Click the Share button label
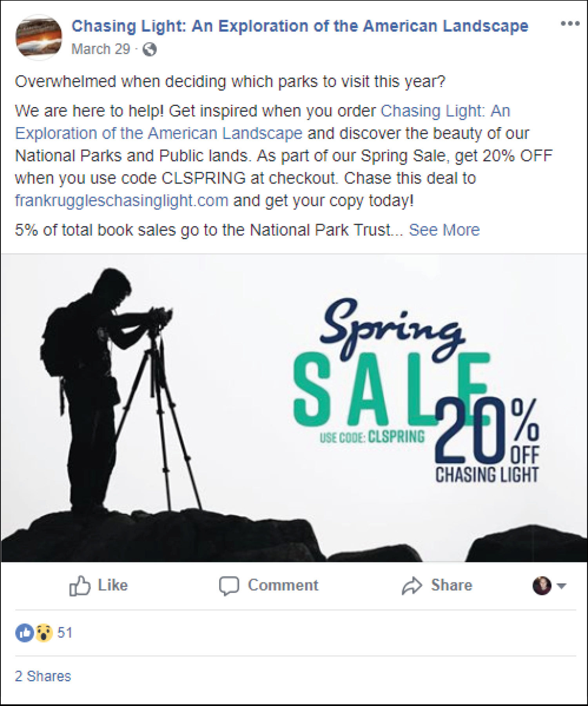588x706 pixels. (x=452, y=585)
